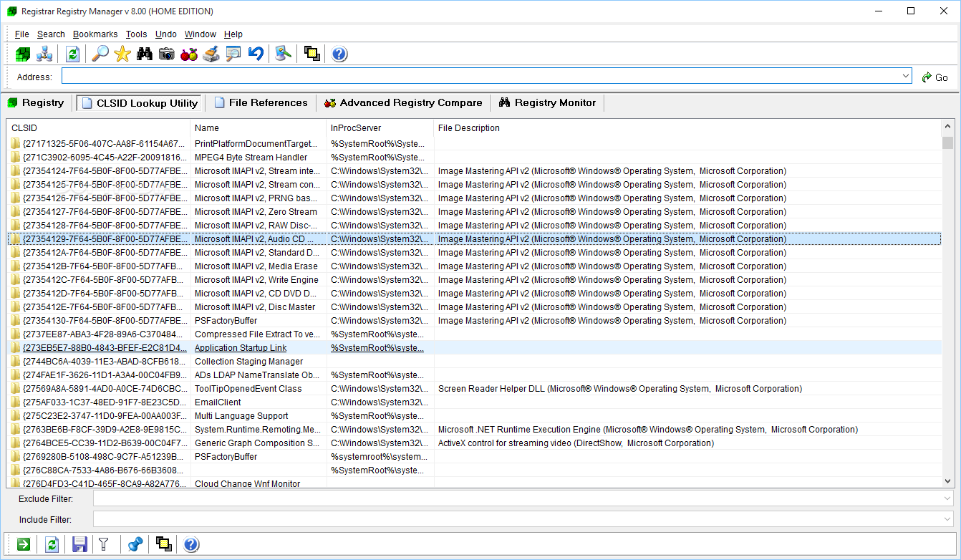
Task: Sort by the CLSID column header
Action: click(99, 128)
